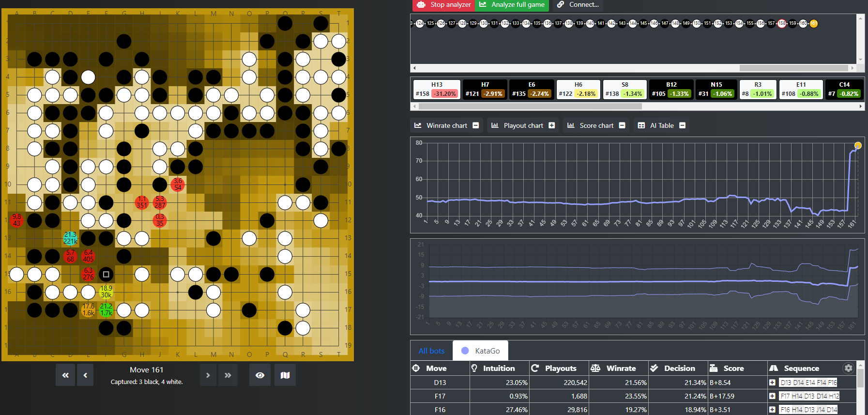This screenshot has width=868, height=415.
Task: Click the Move column target icon
Action: click(416, 368)
